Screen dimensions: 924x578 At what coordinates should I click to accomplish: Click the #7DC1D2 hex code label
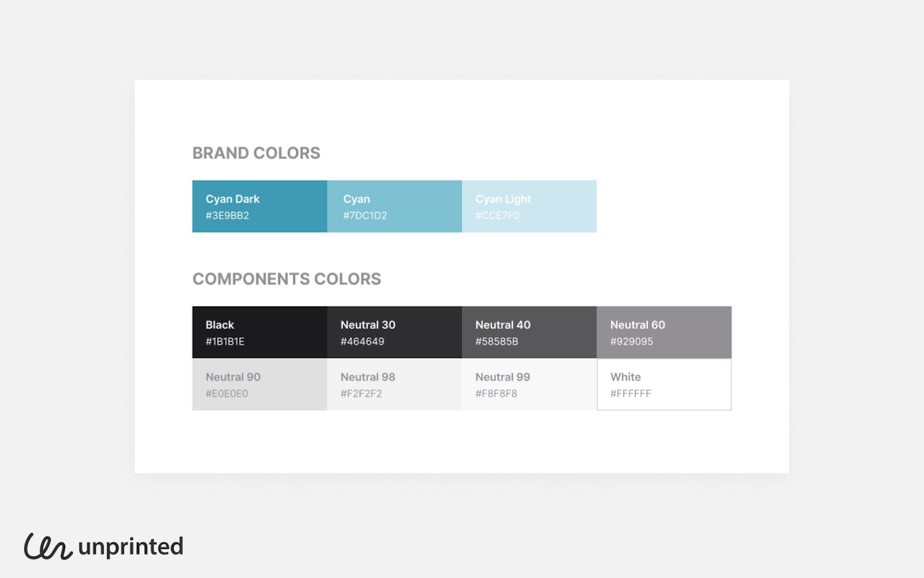point(365,216)
